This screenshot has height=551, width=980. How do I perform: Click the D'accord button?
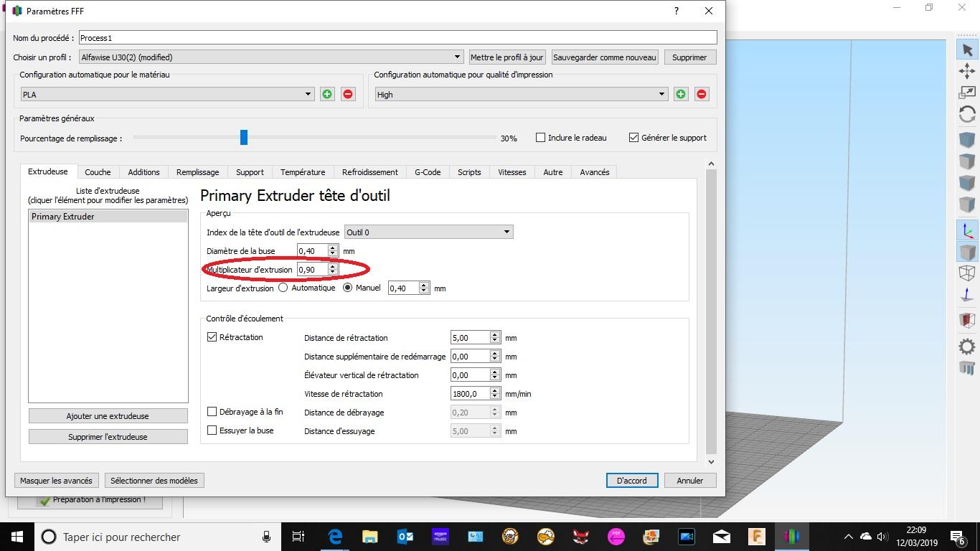632,481
